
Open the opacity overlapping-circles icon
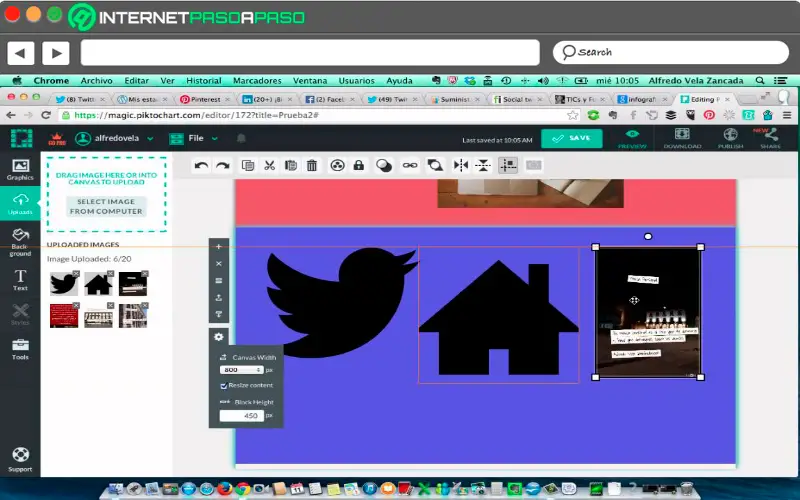click(x=384, y=165)
